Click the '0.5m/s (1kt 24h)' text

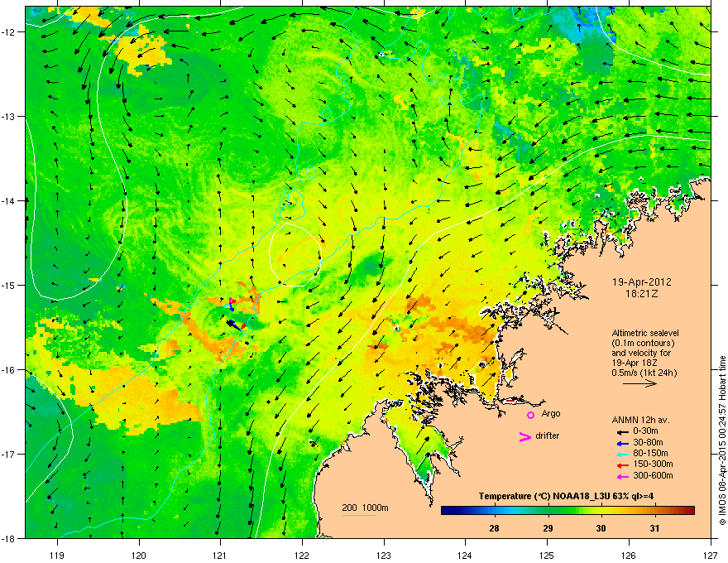tap(644, 373)
